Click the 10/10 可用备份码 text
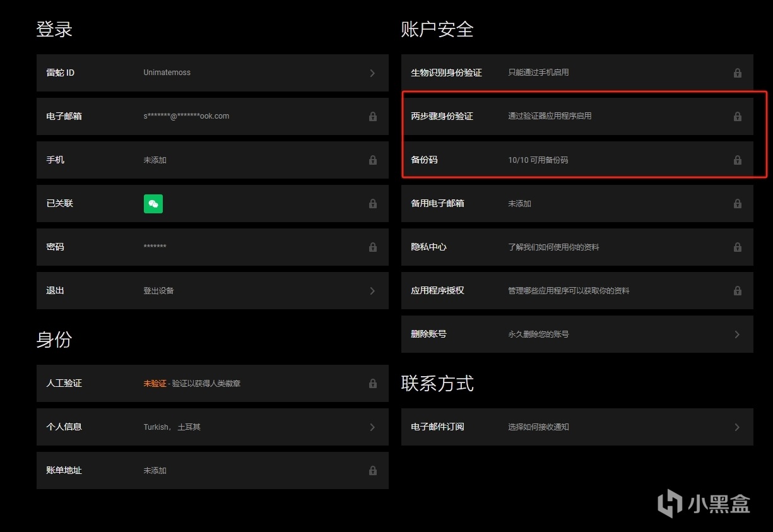 click(538, 160)
